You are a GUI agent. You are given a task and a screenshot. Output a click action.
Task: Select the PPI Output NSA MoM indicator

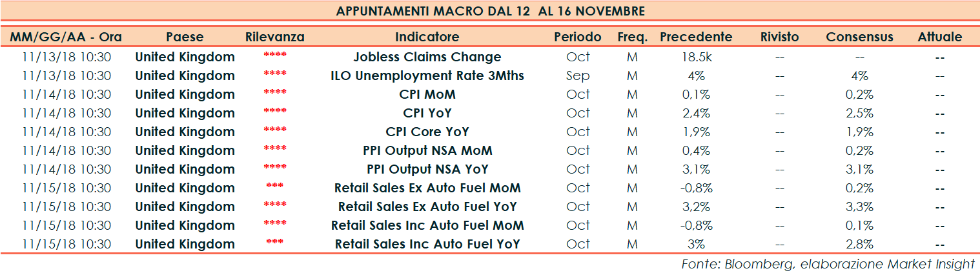427,150
